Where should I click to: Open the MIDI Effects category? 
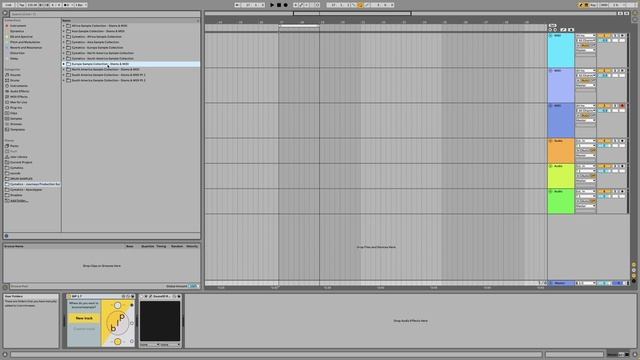pyautogui.click(x=19, y=97)
